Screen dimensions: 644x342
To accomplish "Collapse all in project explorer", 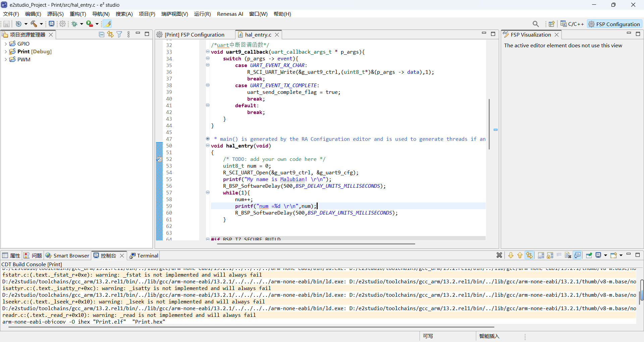I will 102,35.
